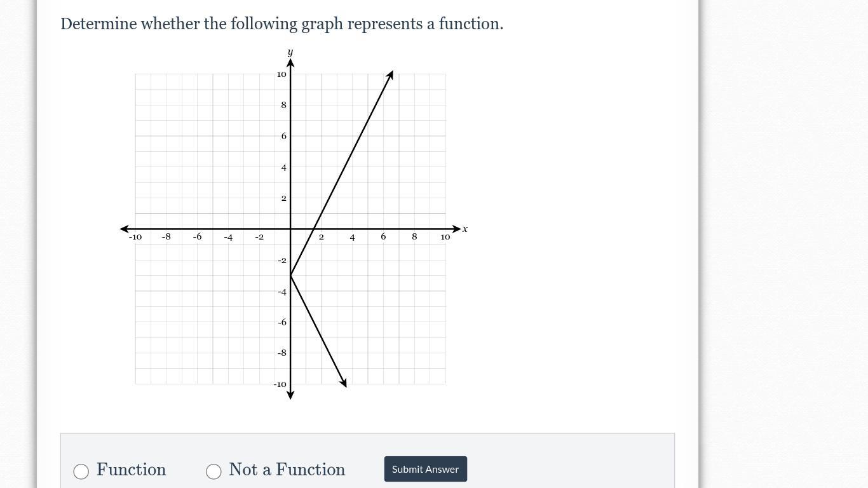Image resolution: width=868 pixels, height=488 pixels.
Task: Click the lower arrowhead of the graphed line
Action: pyautogui.click(x=344, y=383)
